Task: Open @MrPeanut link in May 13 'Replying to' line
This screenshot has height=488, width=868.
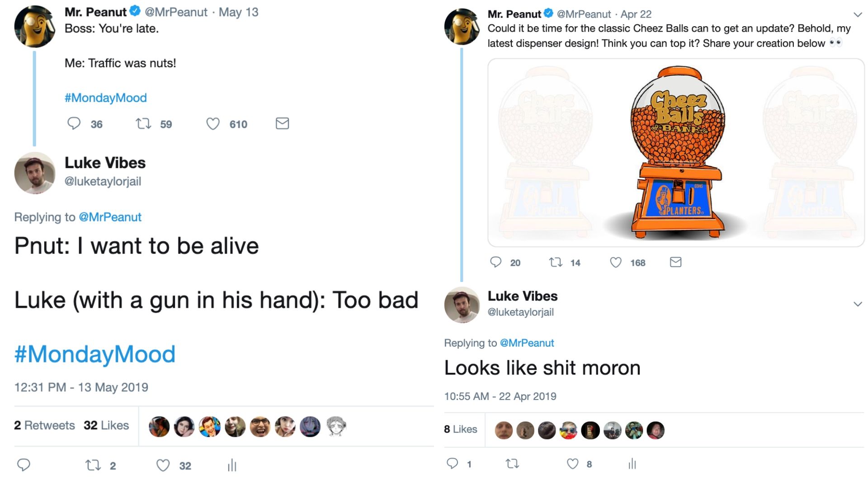Action: (x=110, y=217)
